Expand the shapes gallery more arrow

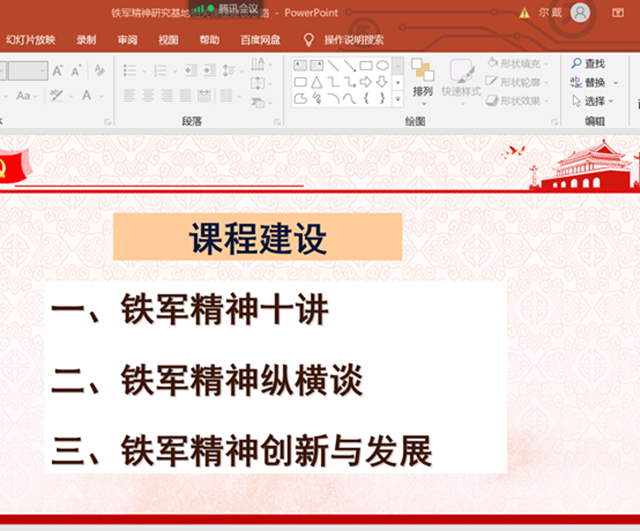(x=398, y=99)
